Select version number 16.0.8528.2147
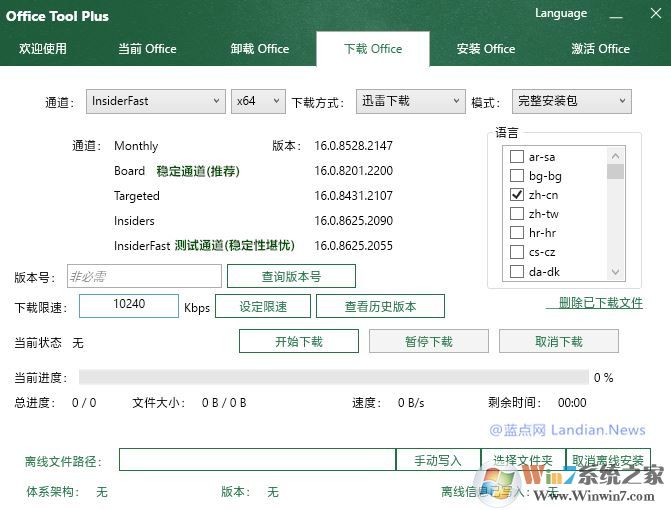 pyautogui.click(x=353, y=146)
